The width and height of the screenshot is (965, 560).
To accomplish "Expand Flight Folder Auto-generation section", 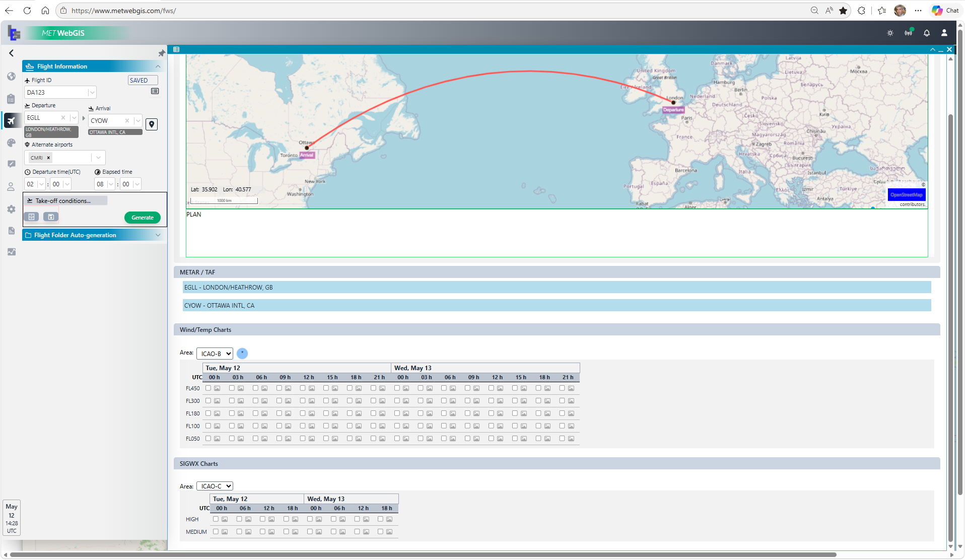I will 158,235.
